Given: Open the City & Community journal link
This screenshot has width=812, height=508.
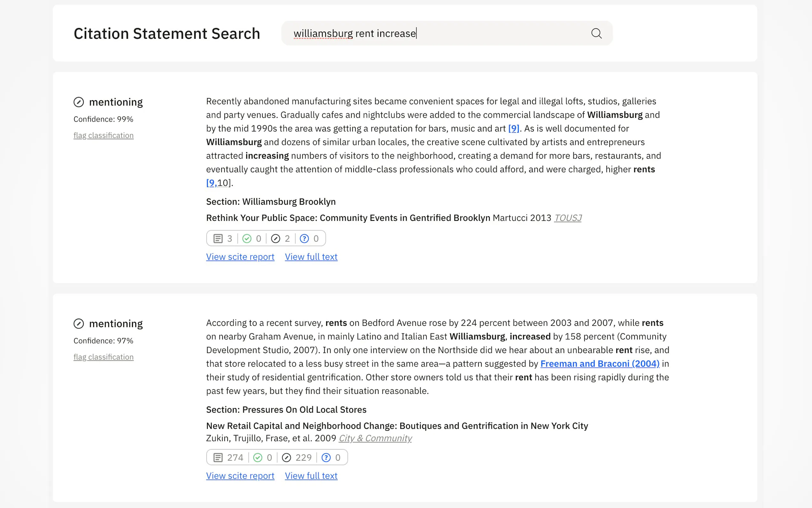Looking at the screenshot, I should 375,438.
